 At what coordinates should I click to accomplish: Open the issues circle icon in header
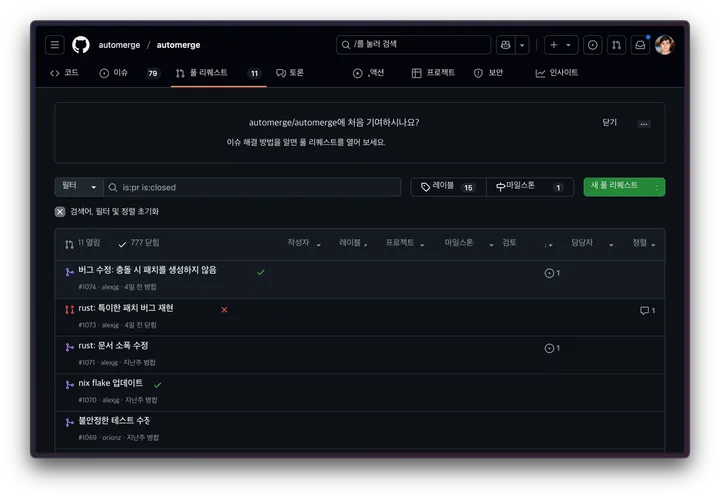click(593, 45)
